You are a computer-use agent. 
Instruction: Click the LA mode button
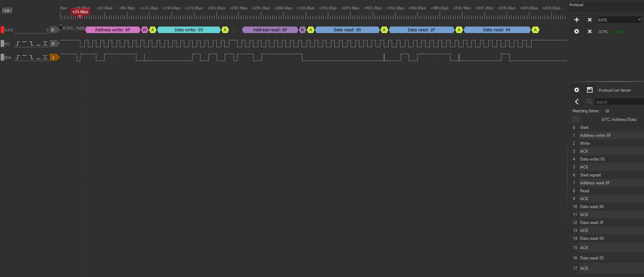point(7,11)
